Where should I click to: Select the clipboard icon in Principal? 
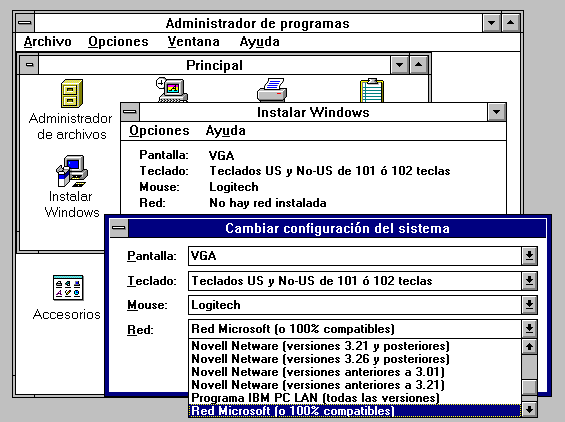(372, 90)
